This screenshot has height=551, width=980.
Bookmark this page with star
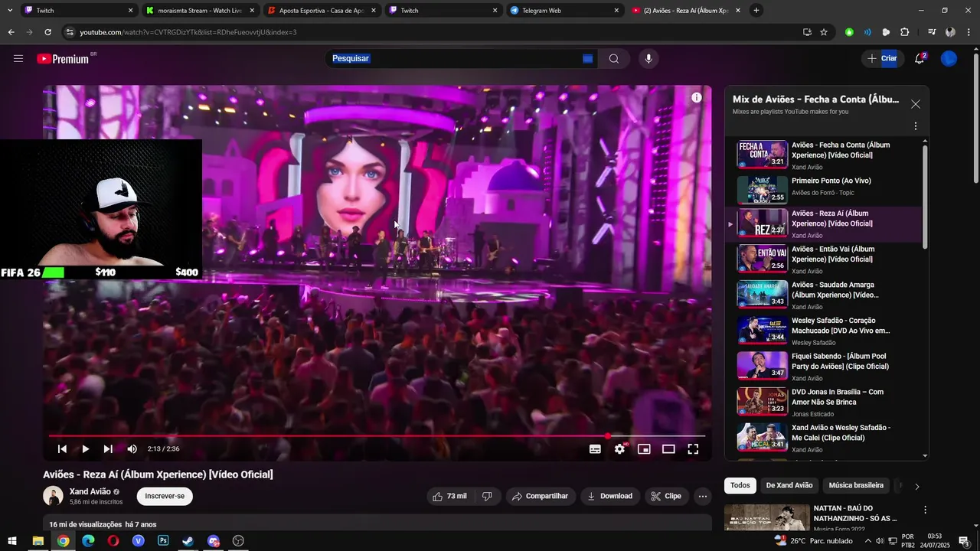pyautogui.click(x=824, y=32)
